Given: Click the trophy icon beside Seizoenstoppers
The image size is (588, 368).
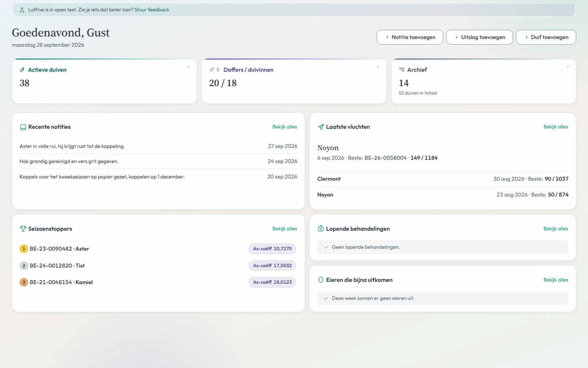Looking at the screenshot, I should coord(23,229).
